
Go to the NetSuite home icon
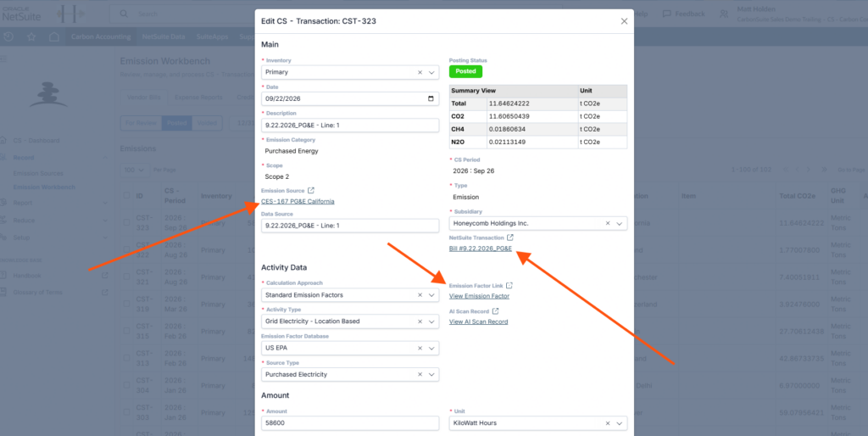(53, 37)
